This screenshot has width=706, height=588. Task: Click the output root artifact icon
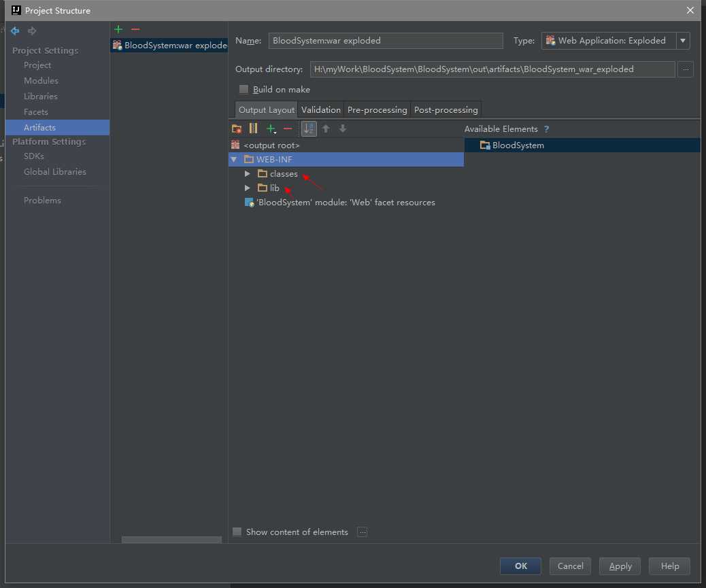point(235,145)
